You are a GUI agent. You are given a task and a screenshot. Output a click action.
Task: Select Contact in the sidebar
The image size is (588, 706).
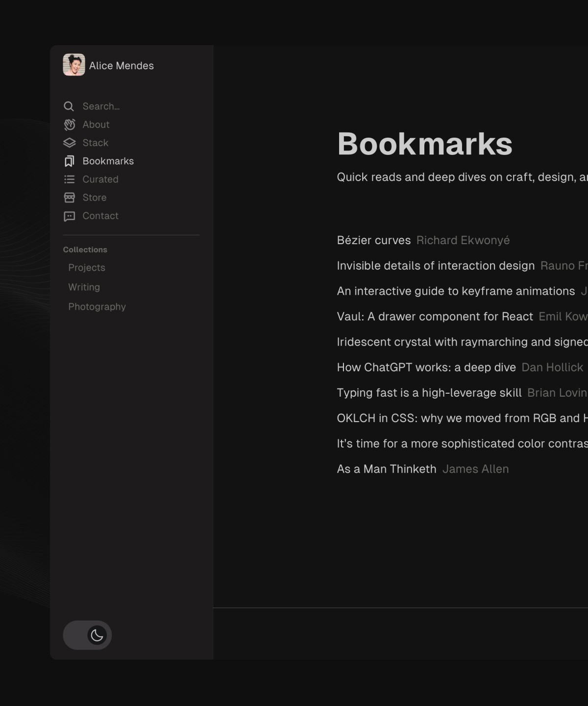(x=100, y=216)
